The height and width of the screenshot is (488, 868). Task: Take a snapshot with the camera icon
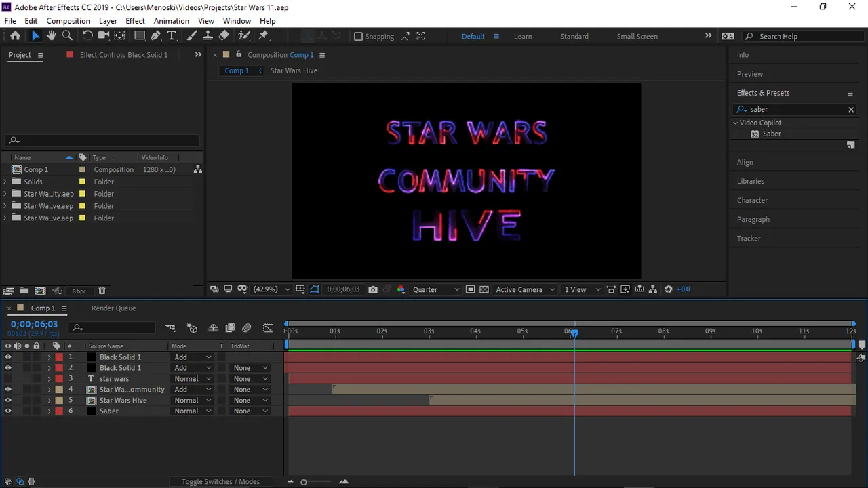[373, 289]
